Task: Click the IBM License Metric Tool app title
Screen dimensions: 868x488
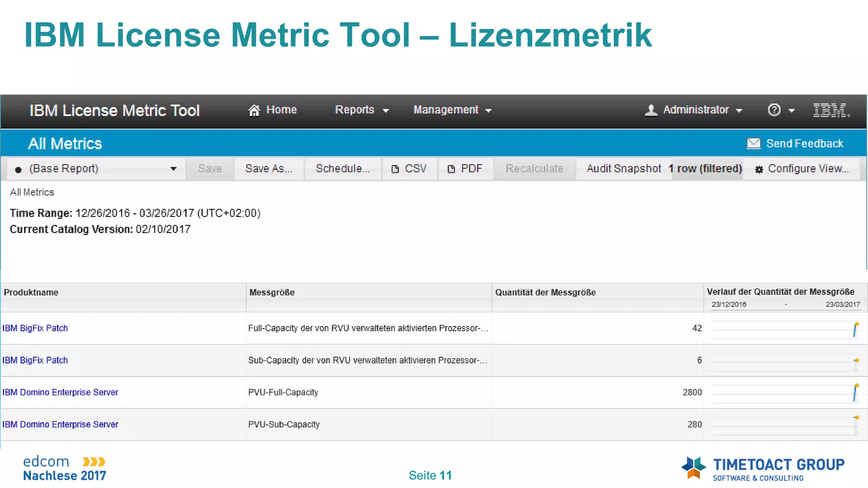Action: point(114,111)
